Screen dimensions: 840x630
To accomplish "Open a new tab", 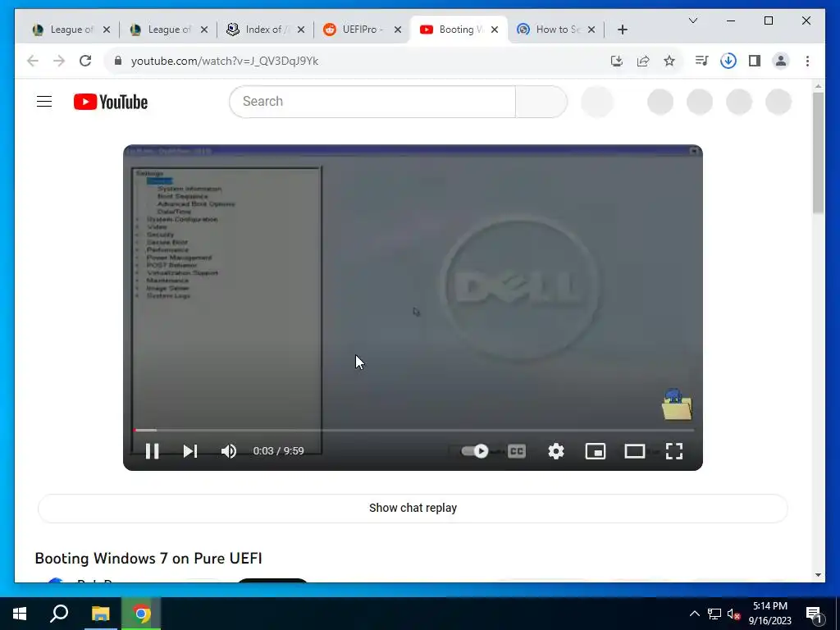I will pos(623,30).
